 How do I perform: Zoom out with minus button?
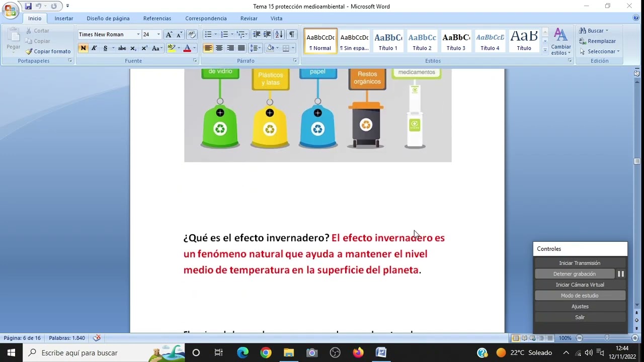[580, 338]
